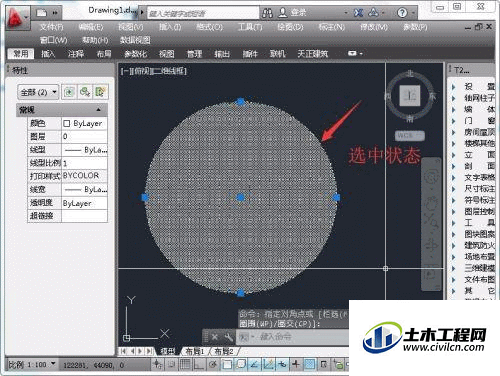
Task: Click the 线型 ByLayer property value
Action: pyautogui.click(x=84, y=150)
